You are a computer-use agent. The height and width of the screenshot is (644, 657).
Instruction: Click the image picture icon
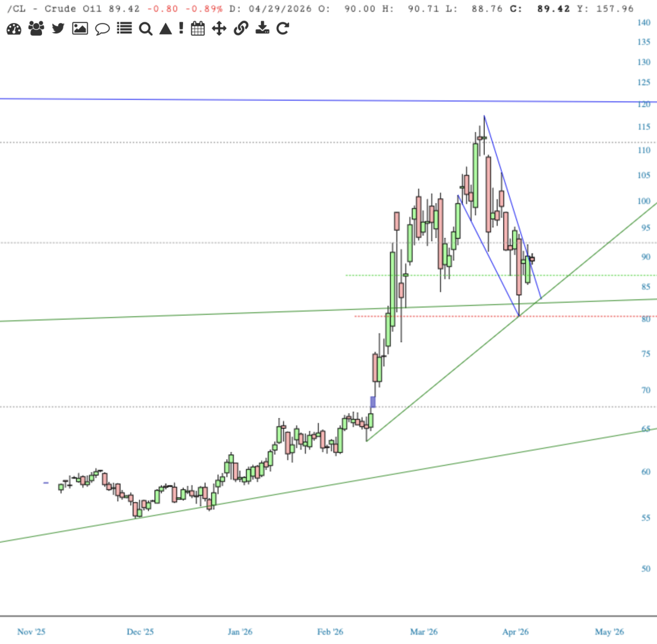(x=80, y=29)
